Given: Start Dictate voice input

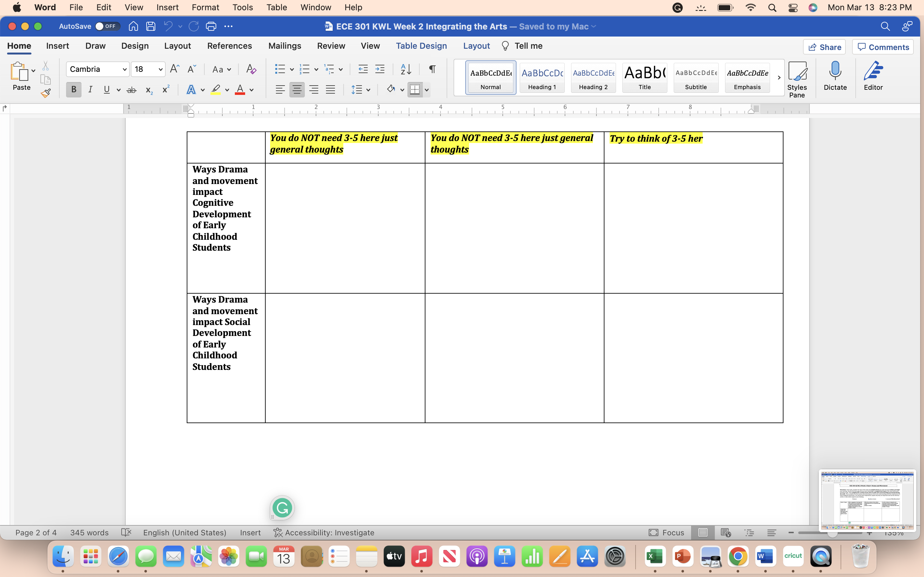Looking at the screenshot, I should 835,74.
